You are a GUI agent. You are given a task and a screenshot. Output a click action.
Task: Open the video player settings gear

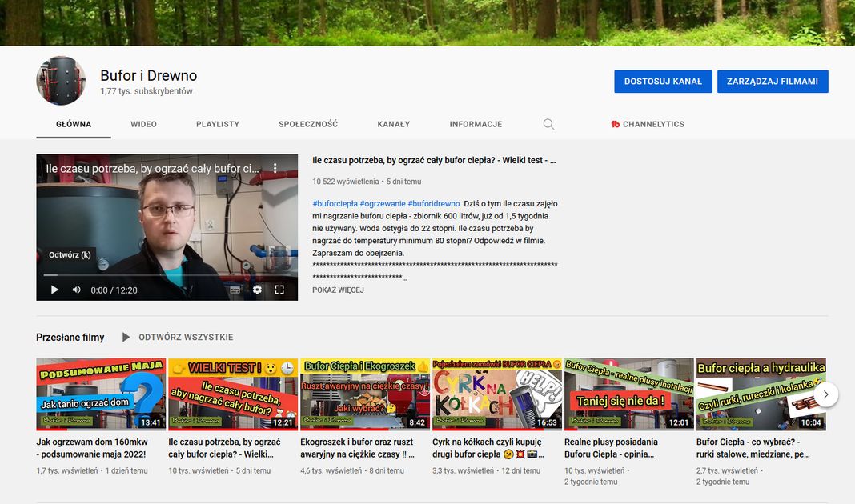[257, 290]
